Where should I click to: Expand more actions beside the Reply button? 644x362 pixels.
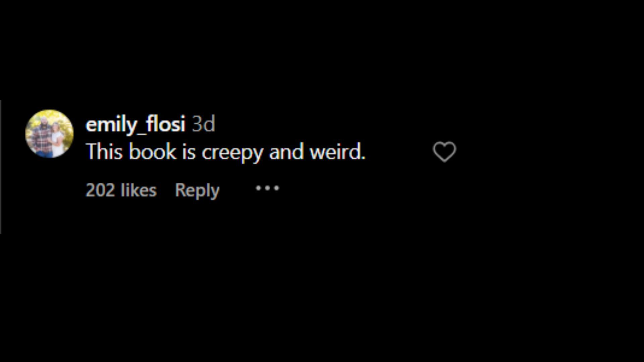point(267,188)
